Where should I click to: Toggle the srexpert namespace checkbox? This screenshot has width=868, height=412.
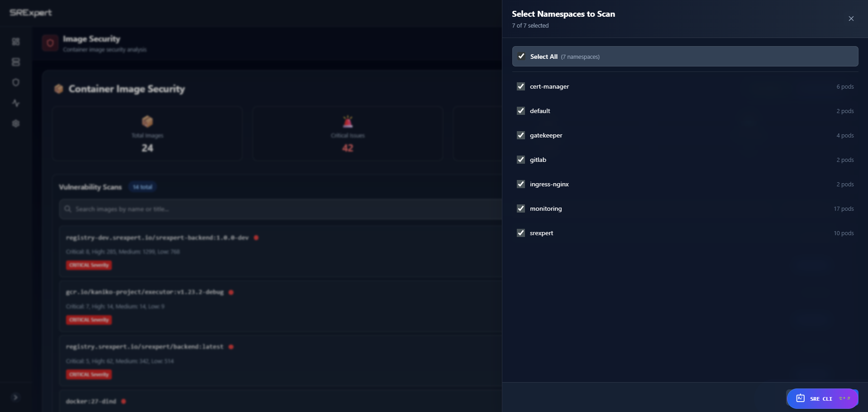tap(521, 233)
